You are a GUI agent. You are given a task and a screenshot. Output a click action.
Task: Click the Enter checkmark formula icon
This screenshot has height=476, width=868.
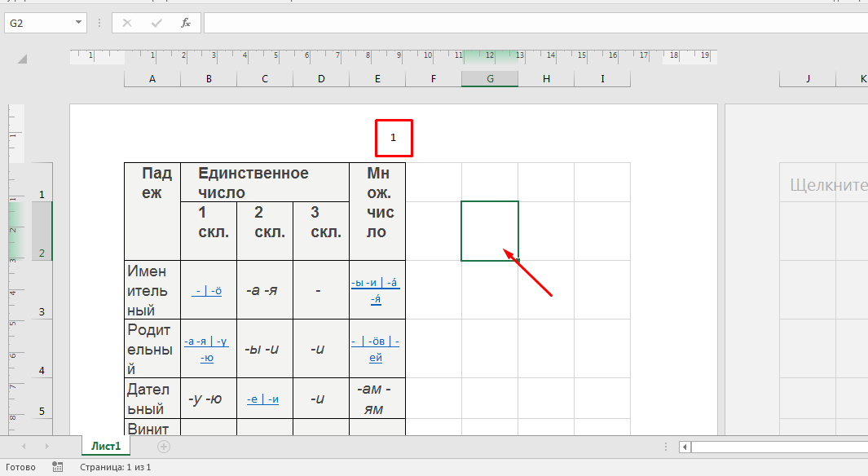156,23
